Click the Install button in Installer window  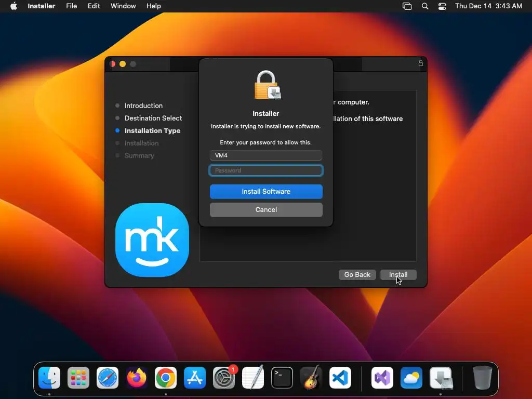click(398, 274)
